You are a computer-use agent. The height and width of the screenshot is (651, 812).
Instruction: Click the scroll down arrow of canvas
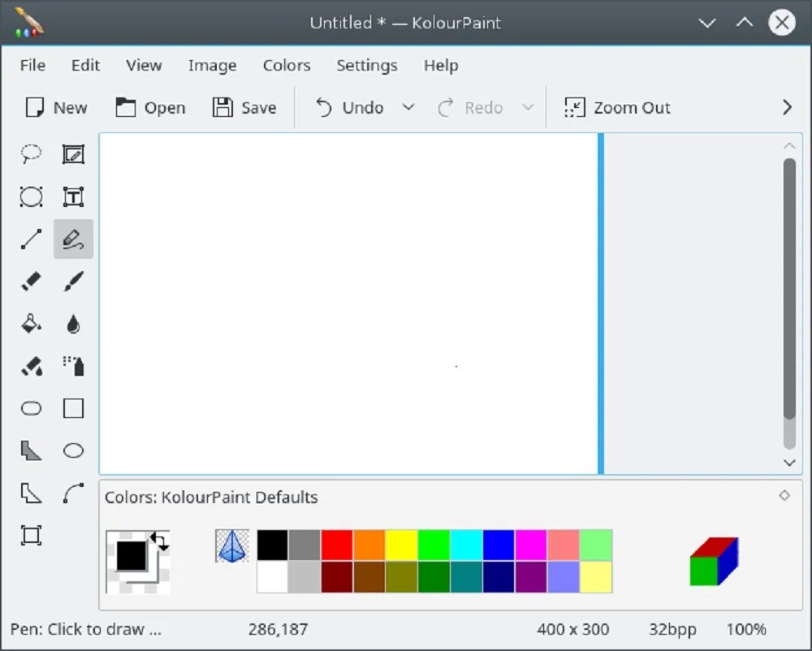(x=789, y=463)
